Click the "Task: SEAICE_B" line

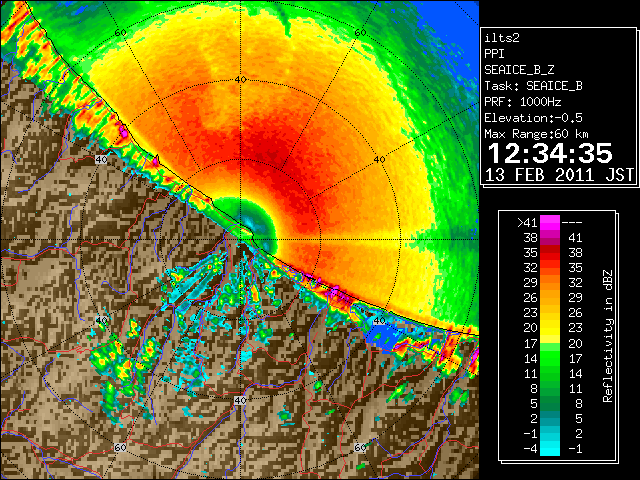click(533, 86)
